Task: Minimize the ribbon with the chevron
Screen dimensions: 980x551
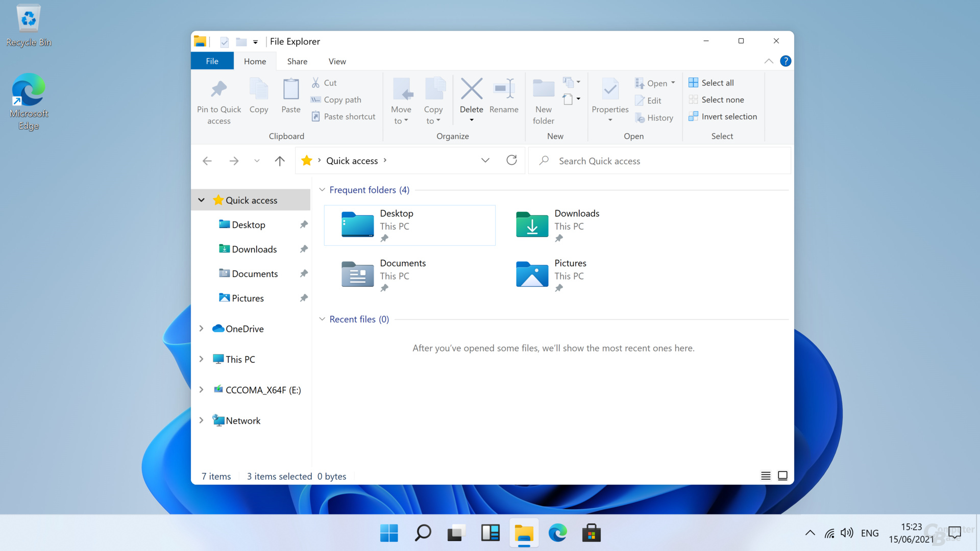Action: point(769,61)
